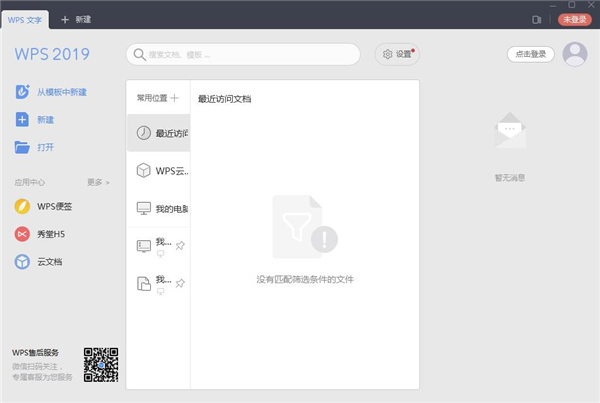Toggle pin on desktop location item
The width and height of the screenshot is (600, 403).
click(x=180, y=245)
